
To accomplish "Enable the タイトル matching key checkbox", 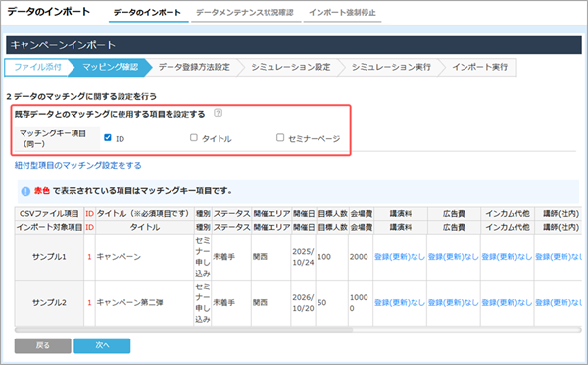I will point(193,137).
